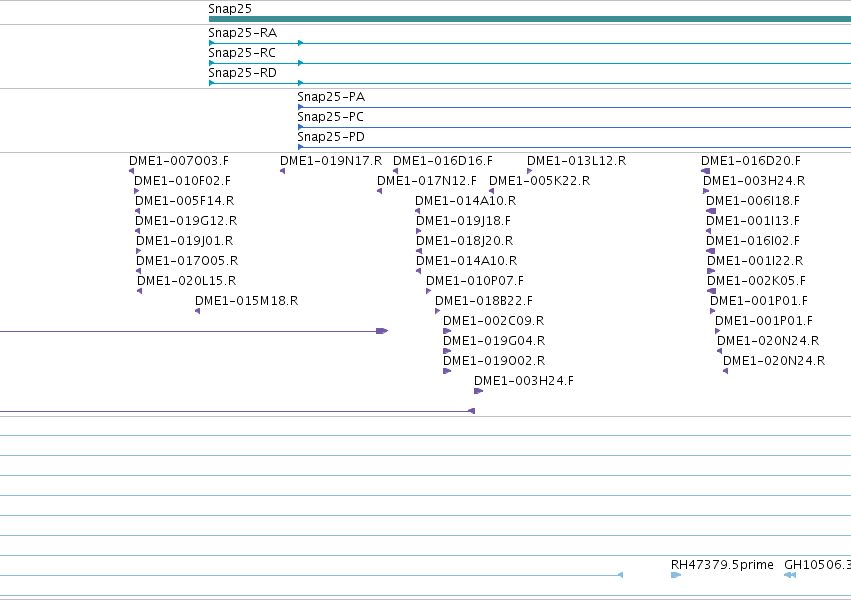This screenshot has width=851, height=600.
Task: Select the DME1-015M18.R label
Action: [x=246, y=301]
